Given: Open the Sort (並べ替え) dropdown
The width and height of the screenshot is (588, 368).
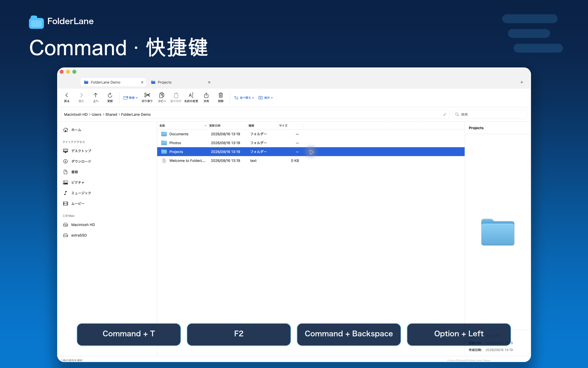Looking at the screenshot, I should coord(244,98).
